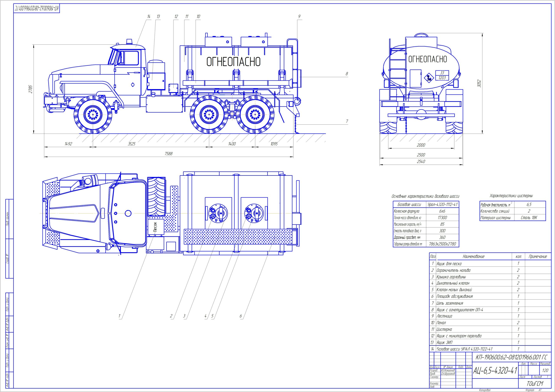Click callout number 6 under the top view

tap(240, 316)
